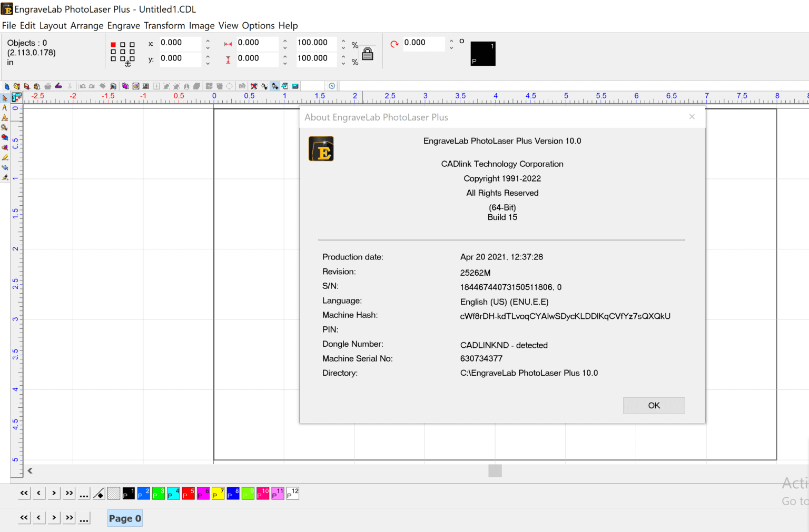Click the cyan sheet icon in top toolbar
The width and height of the screenshot is (809, 532).
[285, 86]
